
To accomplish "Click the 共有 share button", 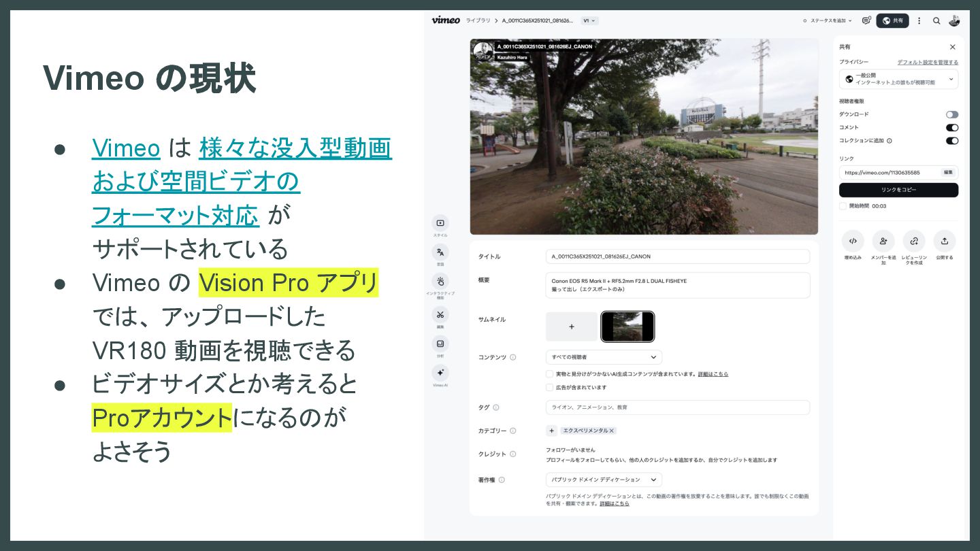I will click(892, 20).
